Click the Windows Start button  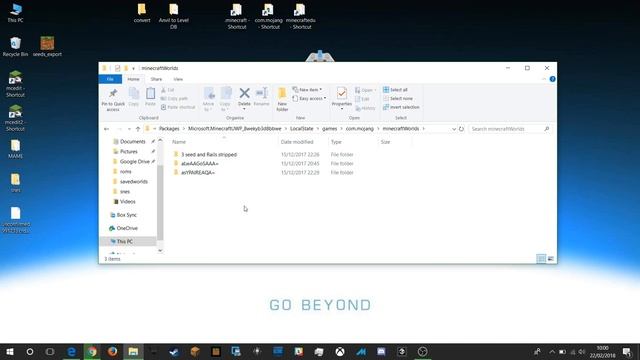pos(10,351)
